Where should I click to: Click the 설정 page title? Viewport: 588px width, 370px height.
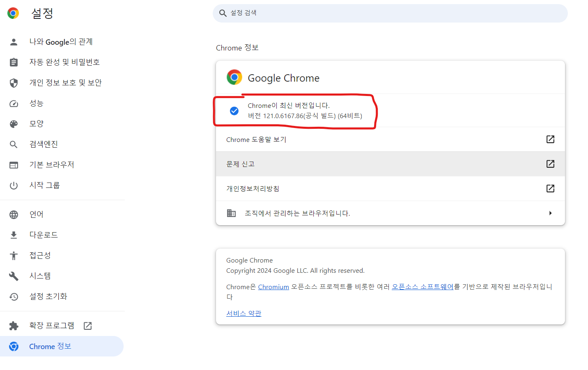point(42,13)
